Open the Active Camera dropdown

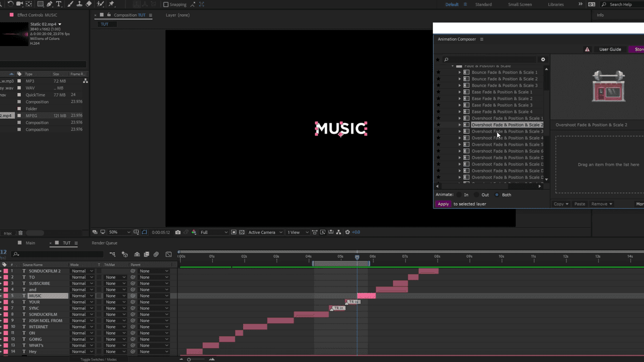(265, 232)
